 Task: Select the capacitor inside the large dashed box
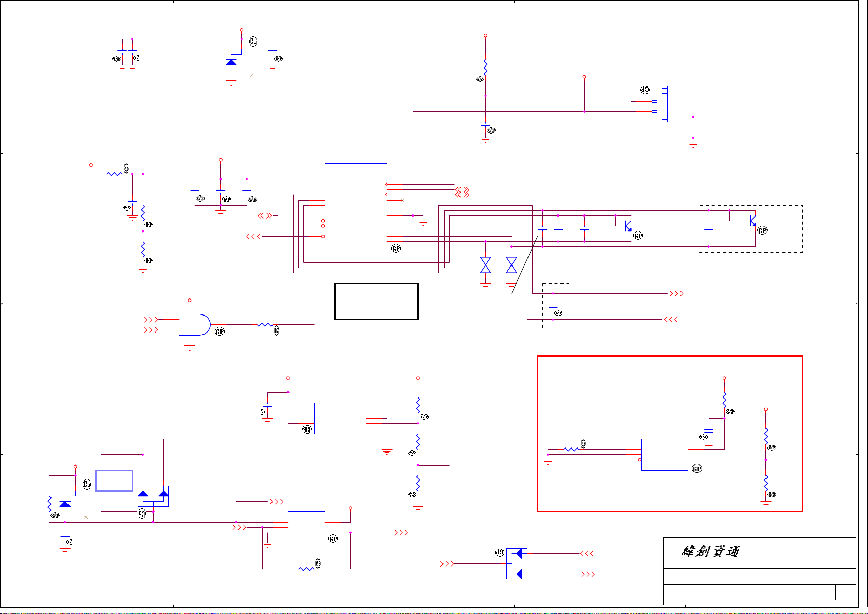(x=709, y=228)
